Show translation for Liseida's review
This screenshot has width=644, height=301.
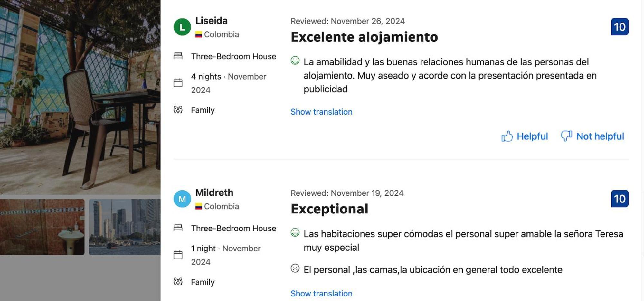pos(321,112)
